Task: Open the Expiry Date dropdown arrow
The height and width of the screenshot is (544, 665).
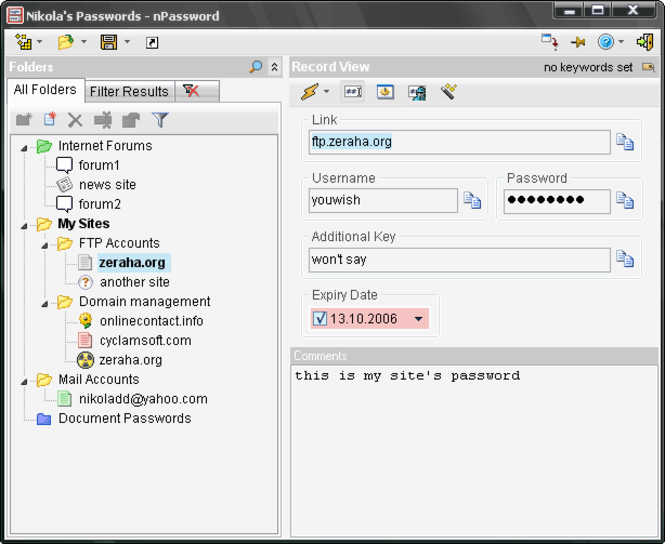Action: pyautogui.click(x=418, y=320)
